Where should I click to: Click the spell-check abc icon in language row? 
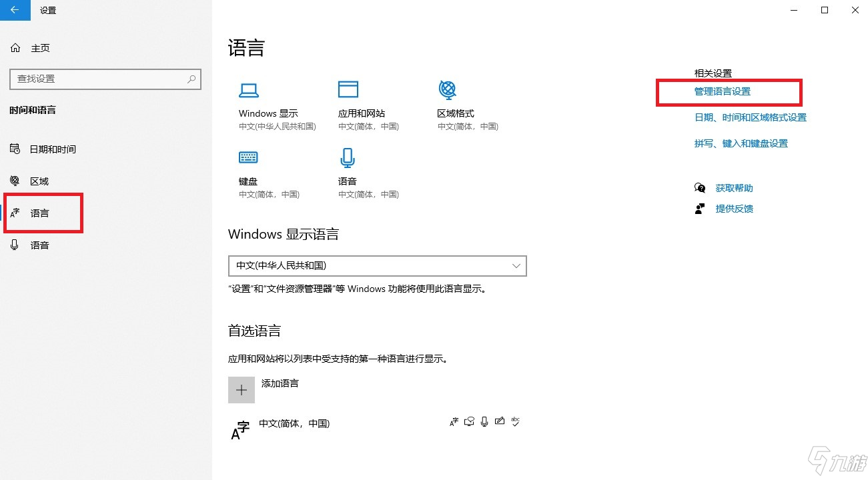515,421
